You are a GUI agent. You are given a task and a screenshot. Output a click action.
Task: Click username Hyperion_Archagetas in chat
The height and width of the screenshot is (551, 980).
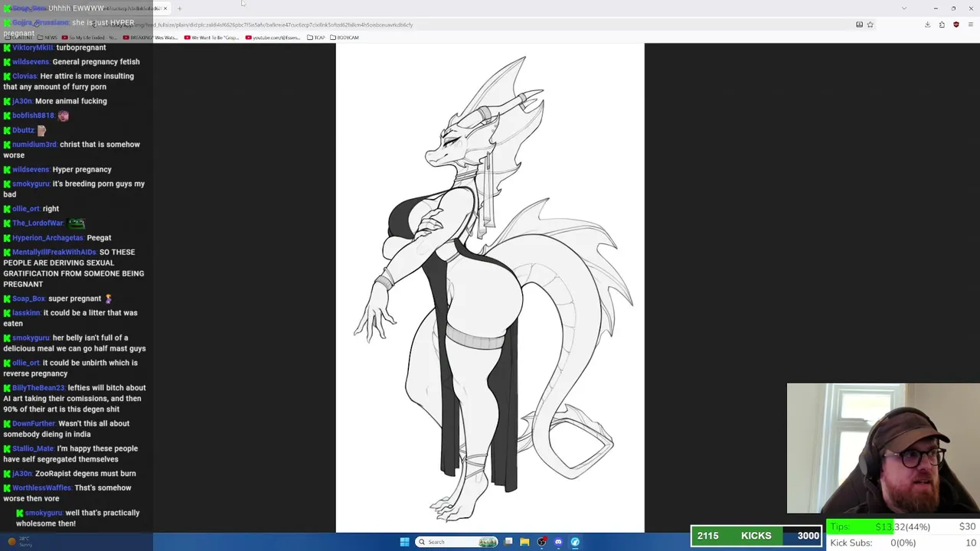coord(47,237)
